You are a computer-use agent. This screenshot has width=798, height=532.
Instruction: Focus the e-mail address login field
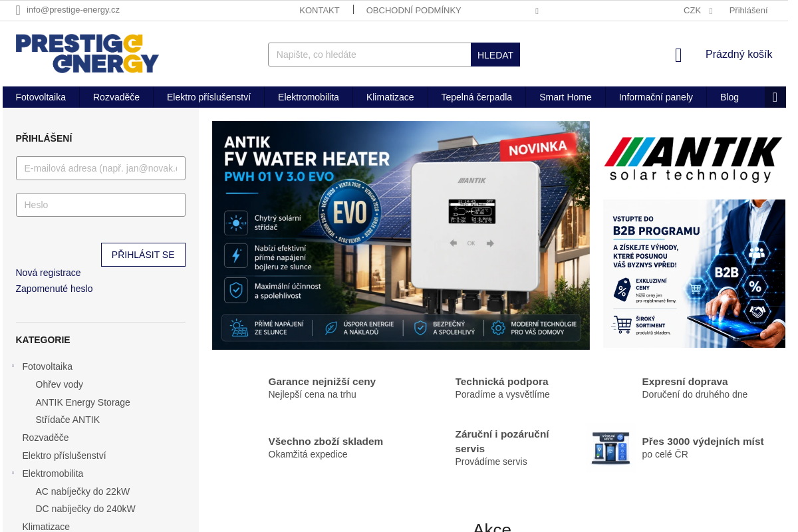(100, 168)
